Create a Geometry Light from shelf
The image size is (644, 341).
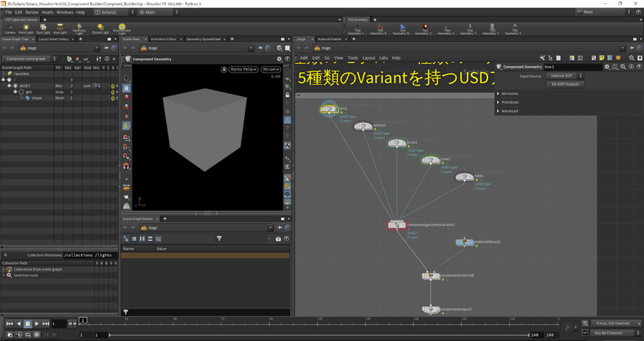point(79,29)
